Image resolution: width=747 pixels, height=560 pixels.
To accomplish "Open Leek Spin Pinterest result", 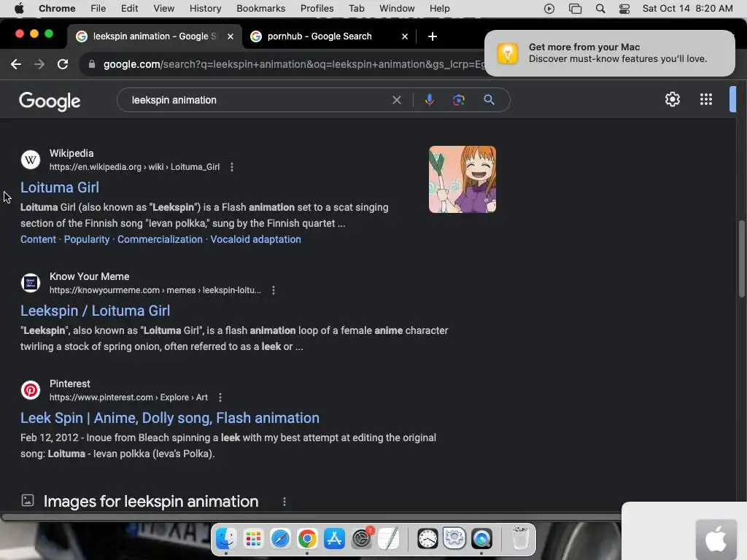I will (169, 418).
